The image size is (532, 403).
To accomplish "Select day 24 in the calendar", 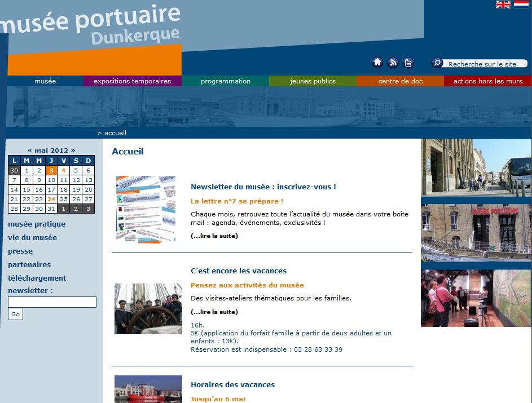I will click(x=50, y=199).
